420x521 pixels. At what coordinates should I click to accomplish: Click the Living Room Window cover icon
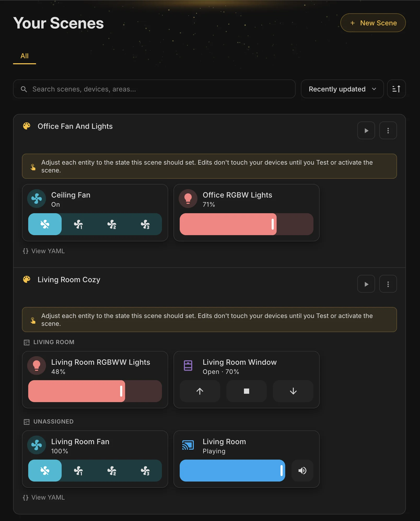[188, 366]
